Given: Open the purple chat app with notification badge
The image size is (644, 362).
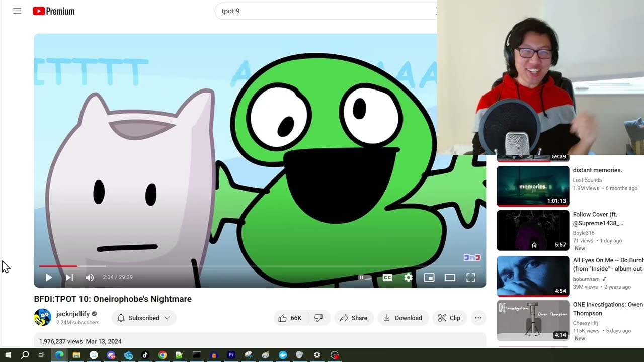Looking at the screenshot, I should (x=111, y=355).
